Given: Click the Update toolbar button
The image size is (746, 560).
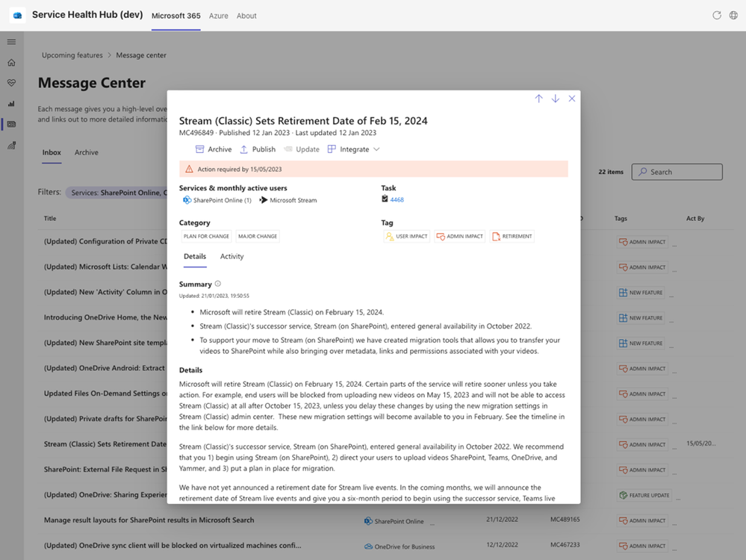Looking at the screenshot, I should pyautogui.click(x=302, y=149).
